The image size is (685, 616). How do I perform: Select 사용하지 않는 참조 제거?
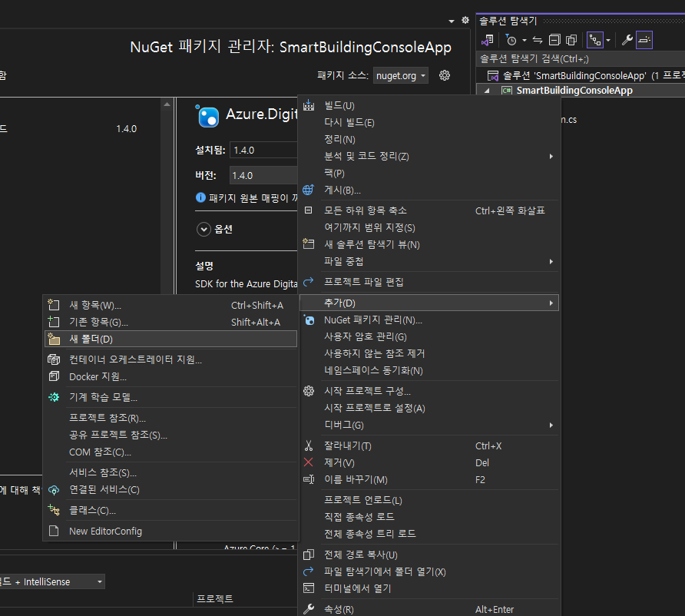point(375,353)
